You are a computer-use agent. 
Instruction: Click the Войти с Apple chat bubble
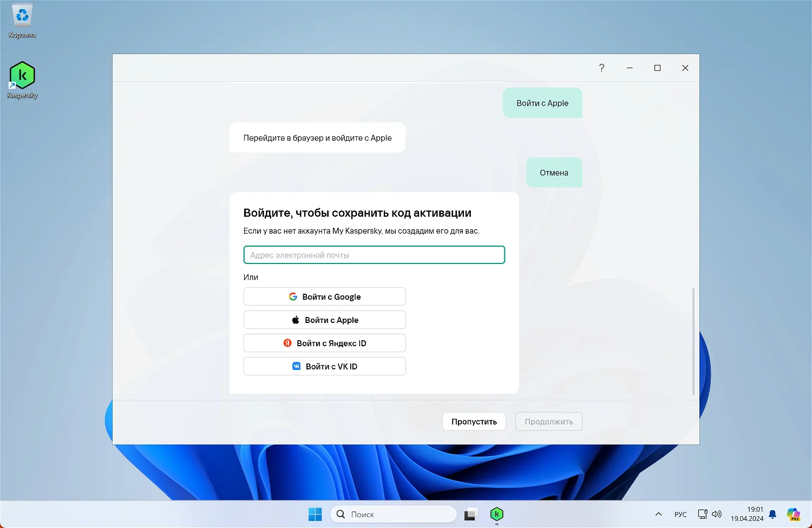click(x=542, y=103)
